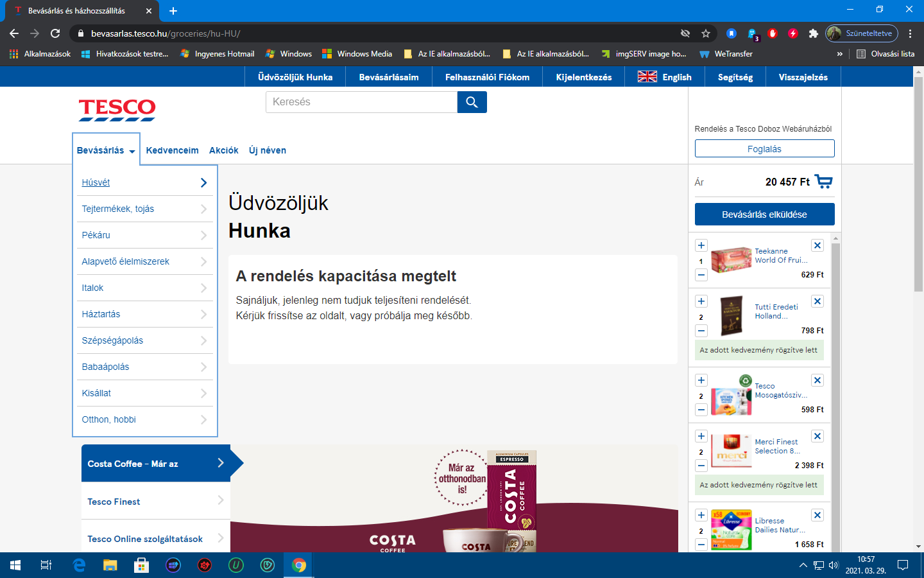Click the shopping cart icon
The height and width of the screenshot is (578, 924).
click(x=823, y=182)
